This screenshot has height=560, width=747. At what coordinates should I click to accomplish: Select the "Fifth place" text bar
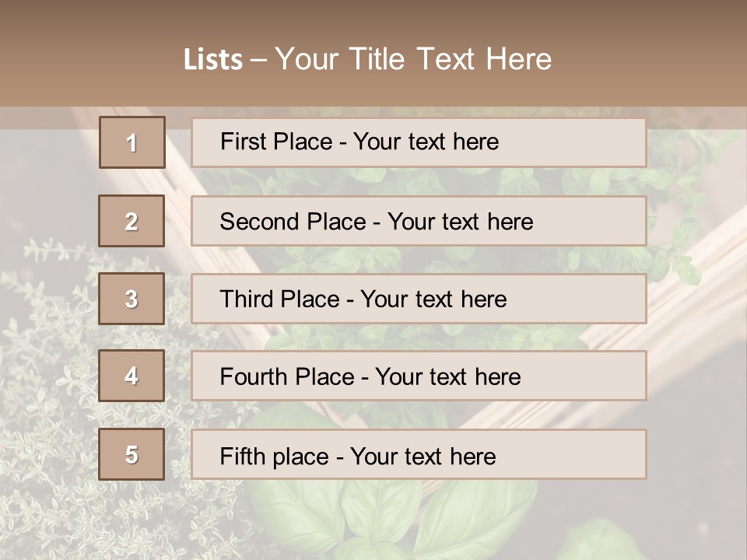click(x=419, y=454)
